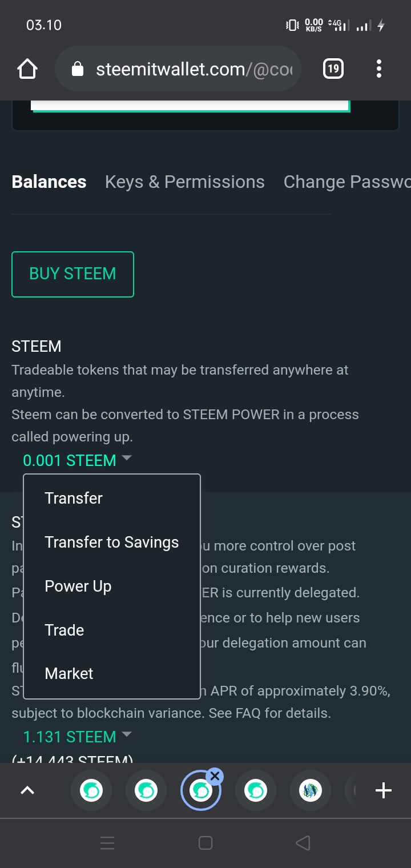The width and height of the screenshot is (411, 868).
Task: Select Power Up in the dropdown menu
Action: (x=78, y=586)
